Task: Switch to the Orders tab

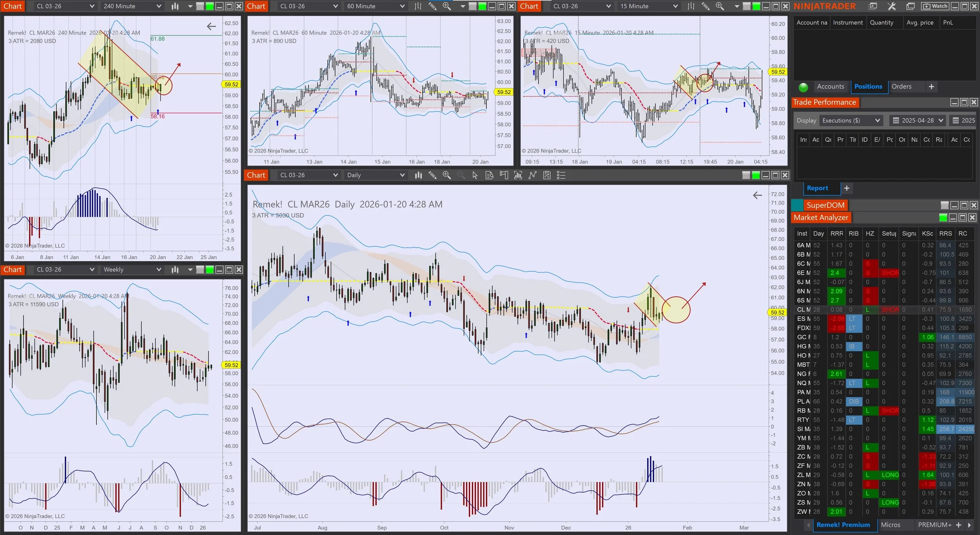Action: pos(901,87)
